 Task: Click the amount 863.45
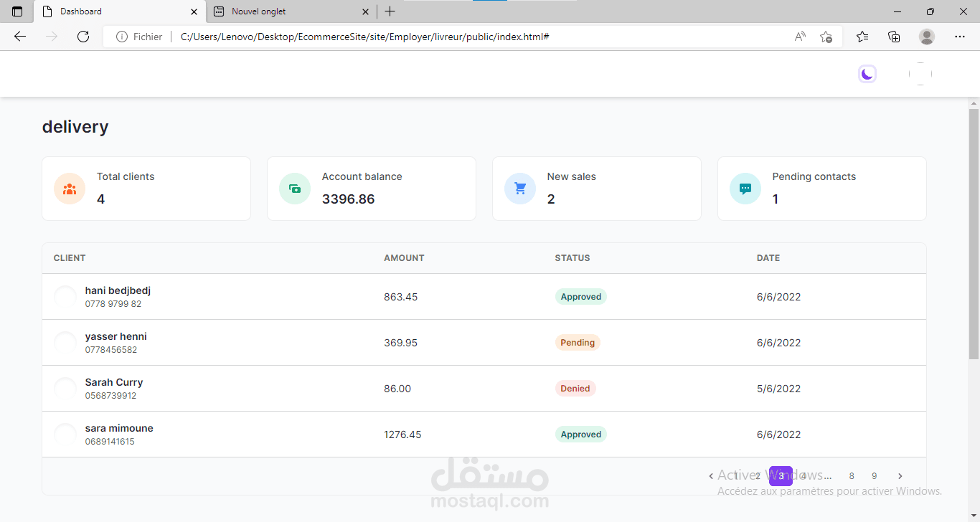[x=400, y=297]
